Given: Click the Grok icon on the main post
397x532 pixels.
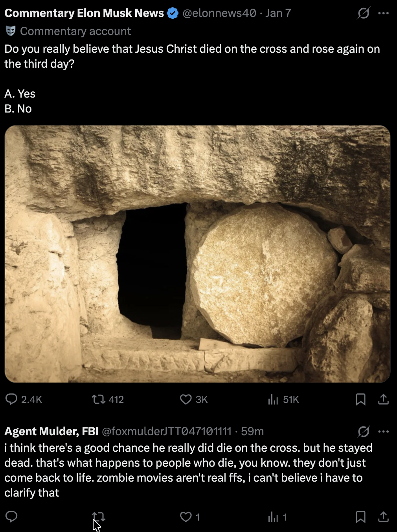Looking at the screenshot, I should pyautogui.click(x=364, y=13).
